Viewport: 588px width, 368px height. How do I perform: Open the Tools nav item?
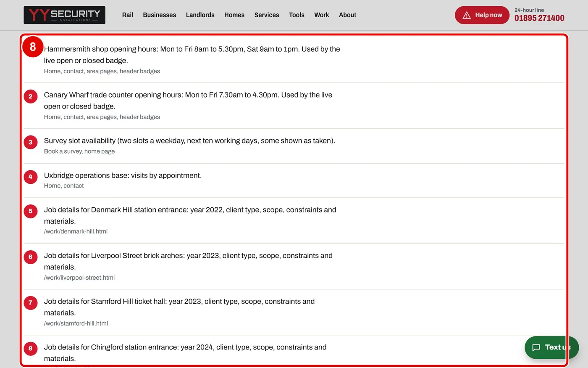tap(297, 15)
